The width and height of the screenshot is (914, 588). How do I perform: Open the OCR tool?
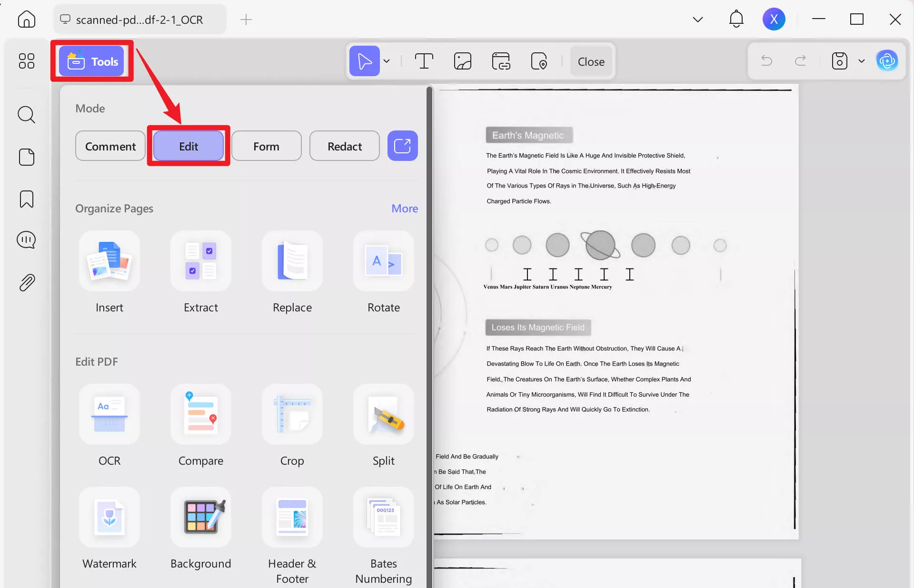pos(109,415)
